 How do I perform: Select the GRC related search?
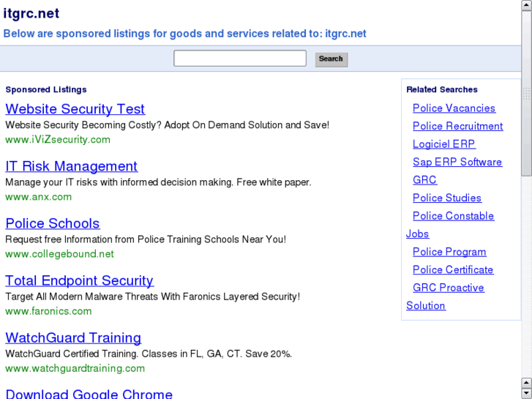(424, 180)
